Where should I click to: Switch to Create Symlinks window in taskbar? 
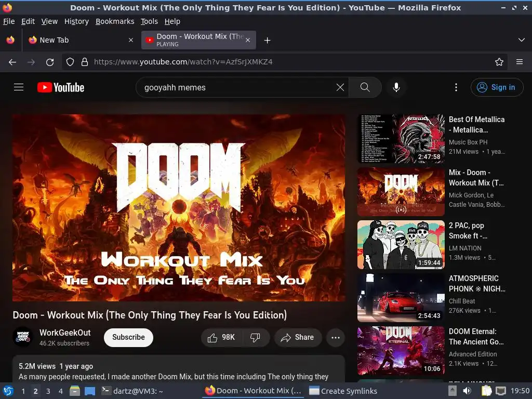(x=343, y=391)
